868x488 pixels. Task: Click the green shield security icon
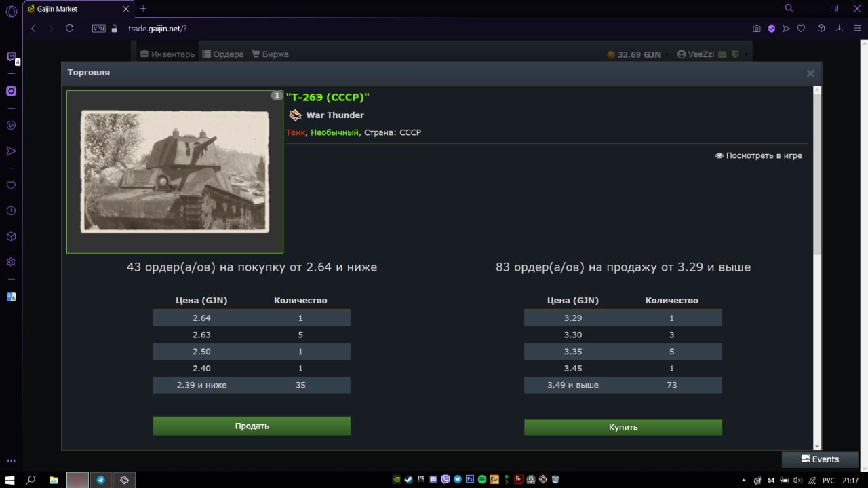pos(735,54)
